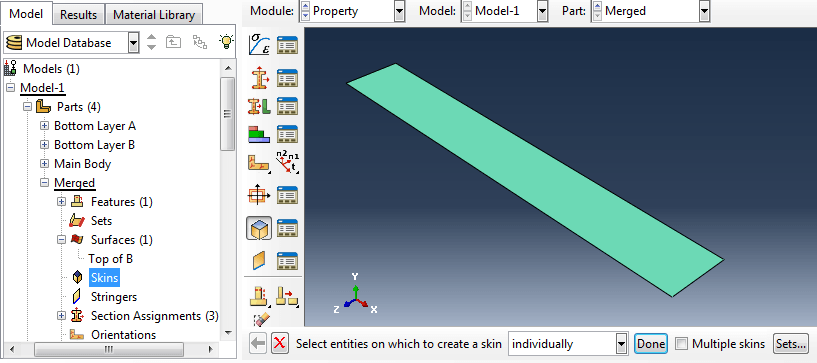Screen dimensions: 817x363
Task: Click the eraser icon in the toolbox
Action: (260, 319)
